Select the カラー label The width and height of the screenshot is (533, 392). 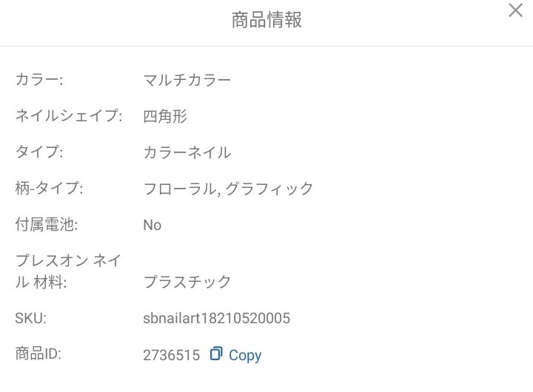click(39, 79)
